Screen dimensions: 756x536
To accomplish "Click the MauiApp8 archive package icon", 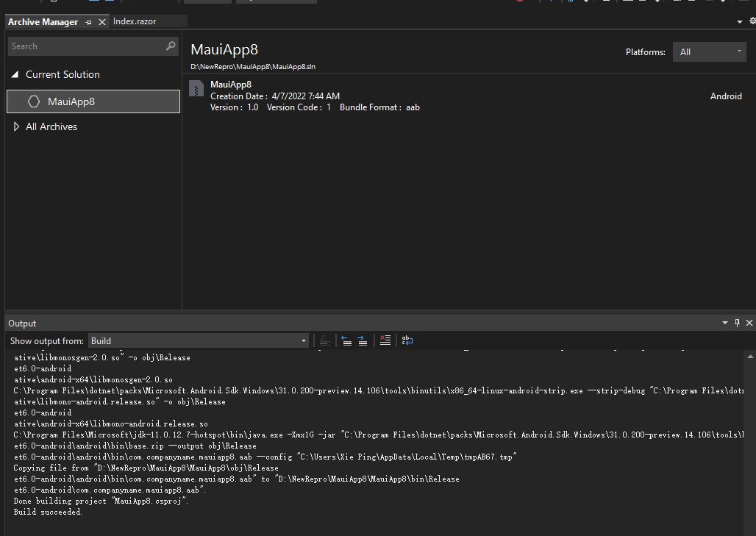I will pos(196,88).
